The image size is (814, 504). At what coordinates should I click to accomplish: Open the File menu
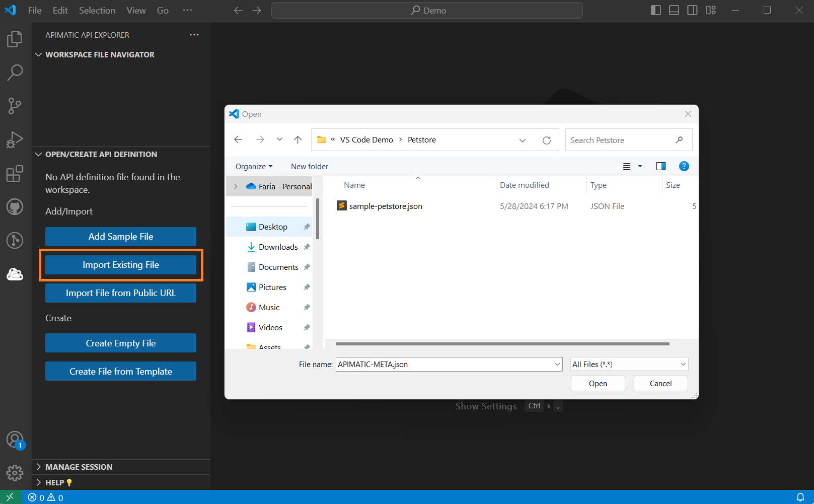(x=35, y=10)
